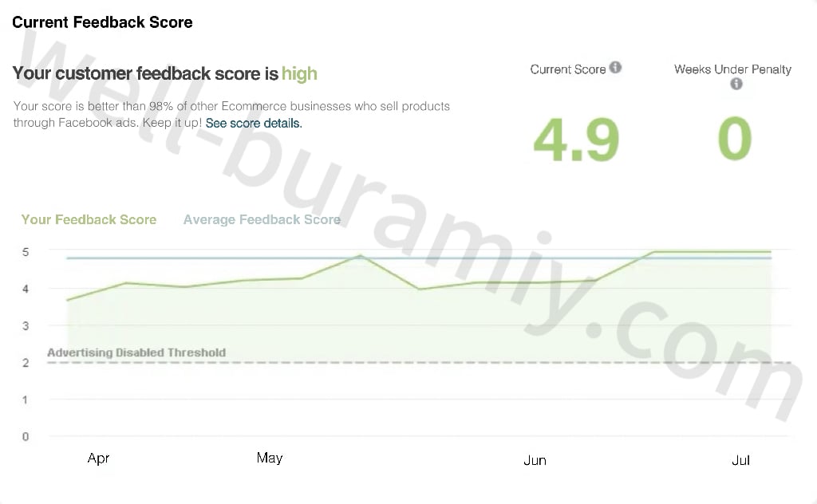The image size is (817, 504).
Task: Click the y-axis label 2
Action: pos(26,363)
